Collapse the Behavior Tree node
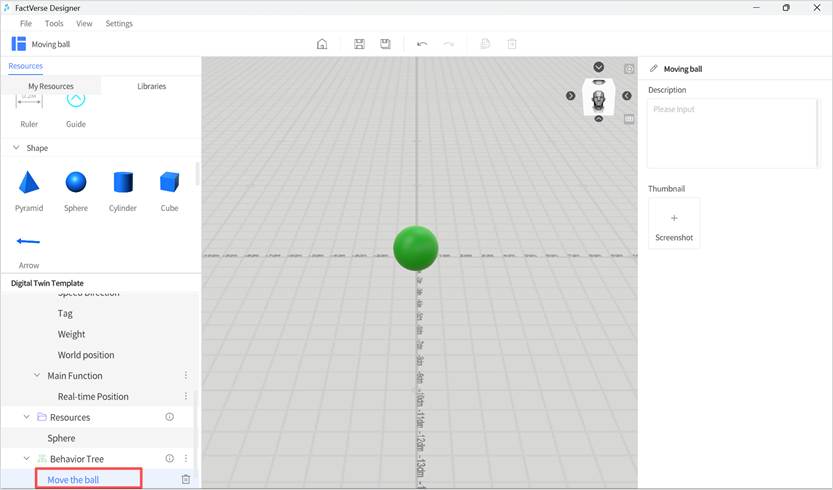This screenshot has height=490, width=833. coord(27,458)
